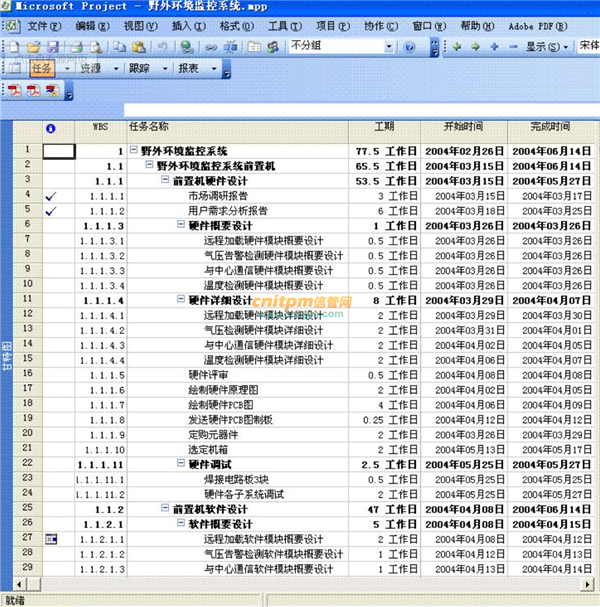Click the Hide Subtasks minus icon
Image resolution: width=600 pixels, height=607 pixels.
pyautogui.click(x=511, y=46)
